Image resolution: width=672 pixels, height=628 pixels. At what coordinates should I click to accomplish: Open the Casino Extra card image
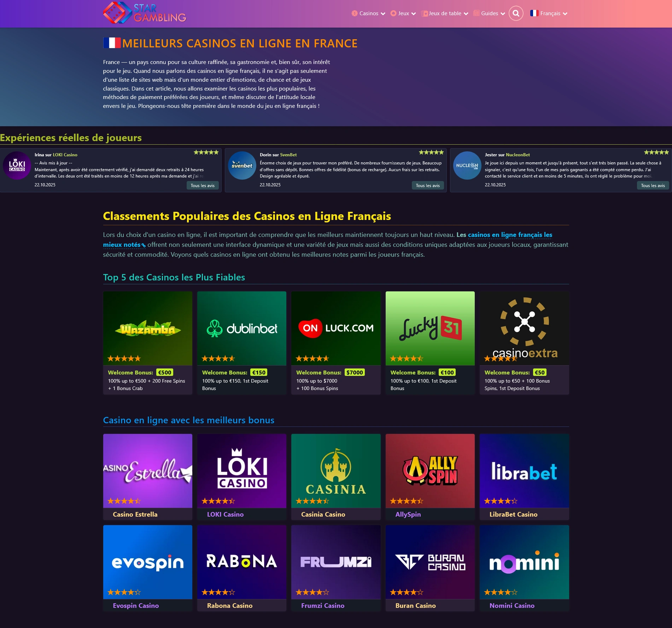524,328
